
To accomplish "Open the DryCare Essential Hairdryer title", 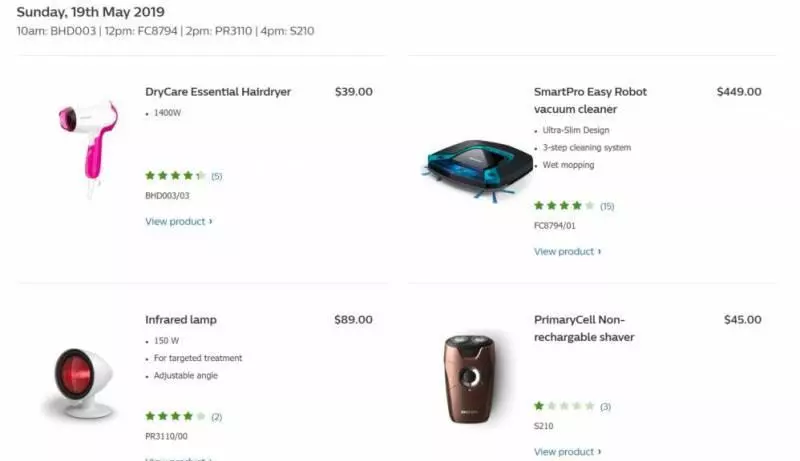I will 218,92.
